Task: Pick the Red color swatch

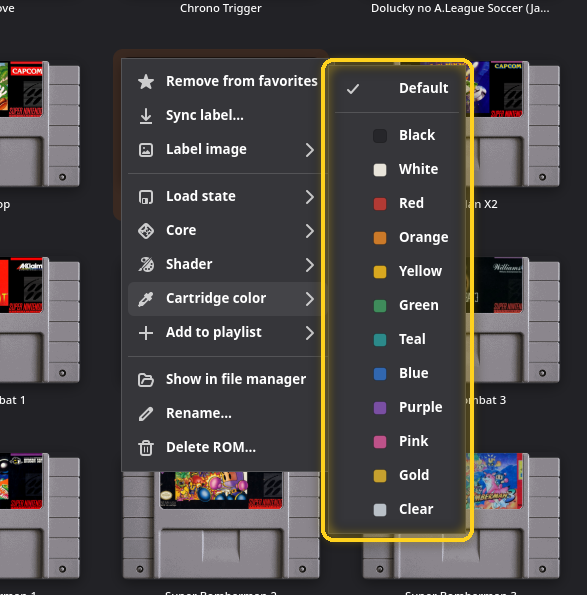Action: pyautogui.click(x=380, y=204)
